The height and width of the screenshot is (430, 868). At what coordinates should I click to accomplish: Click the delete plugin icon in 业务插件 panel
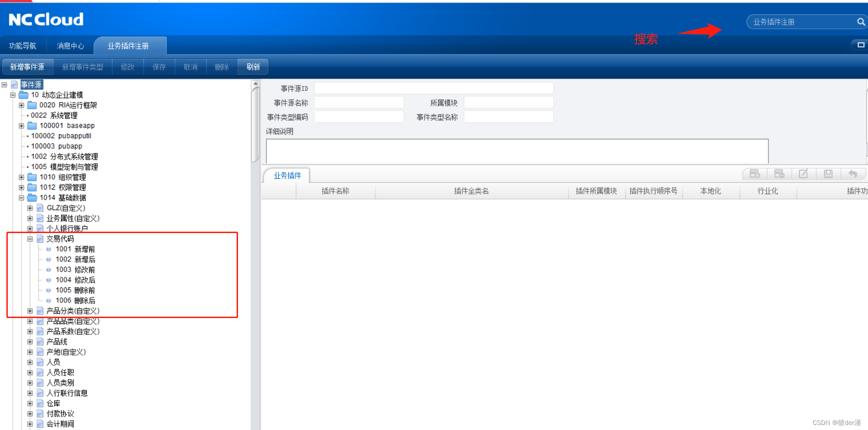point(779,173)
